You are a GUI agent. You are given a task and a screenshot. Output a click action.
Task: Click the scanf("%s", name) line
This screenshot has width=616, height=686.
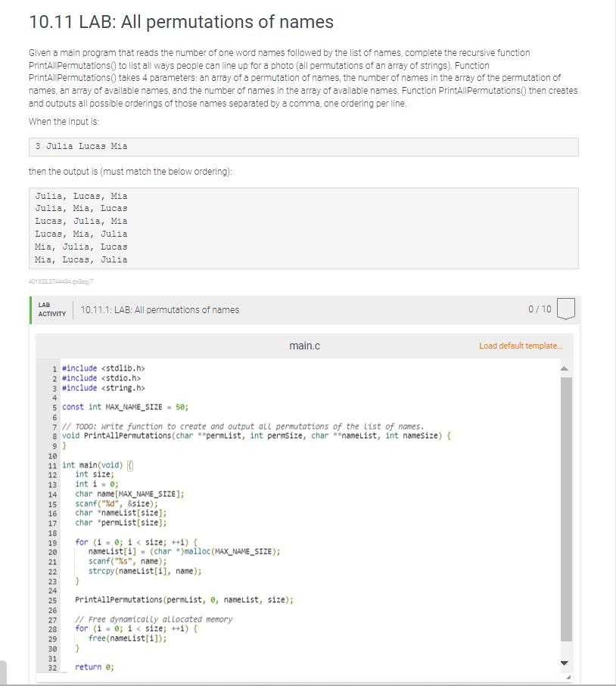coord(127,561)
